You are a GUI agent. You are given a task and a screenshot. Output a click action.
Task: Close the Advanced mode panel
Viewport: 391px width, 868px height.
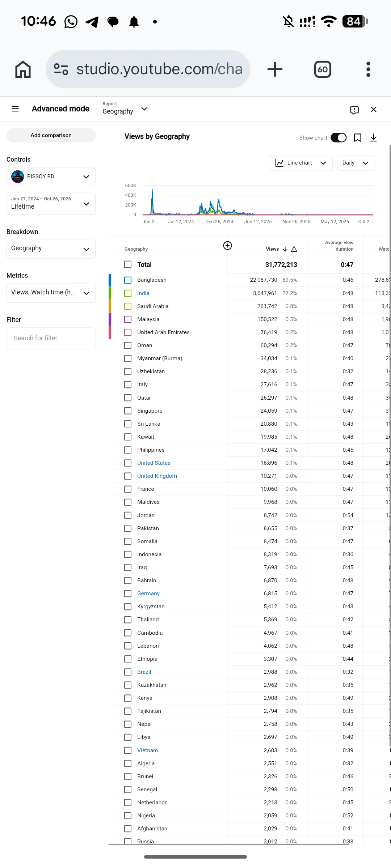point(374,110)
